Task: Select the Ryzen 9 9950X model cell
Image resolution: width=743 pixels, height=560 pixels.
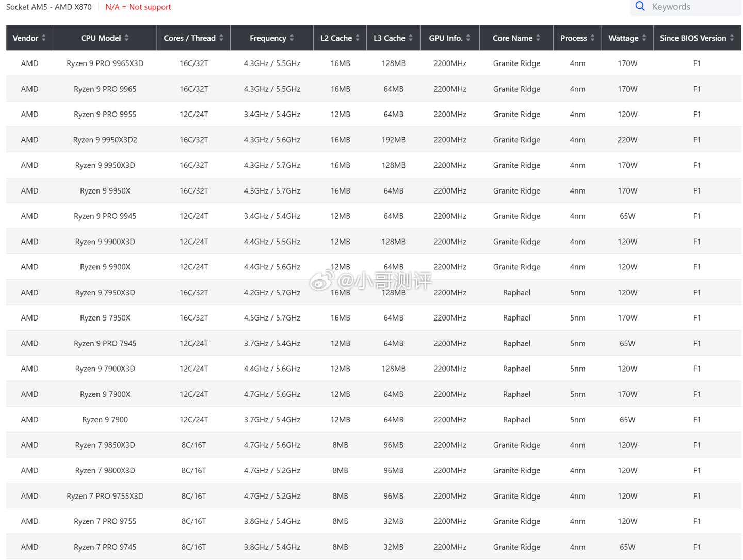Action: pos(105,191)
